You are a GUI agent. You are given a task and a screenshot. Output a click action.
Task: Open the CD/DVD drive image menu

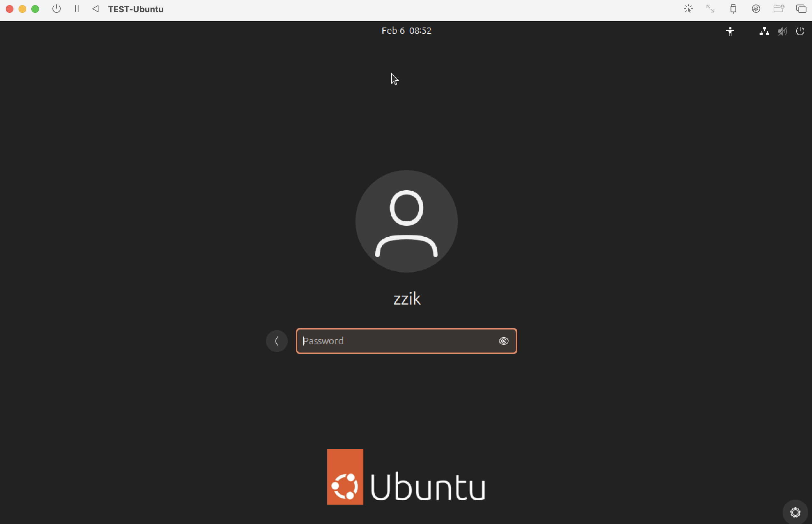pos(756,9)
